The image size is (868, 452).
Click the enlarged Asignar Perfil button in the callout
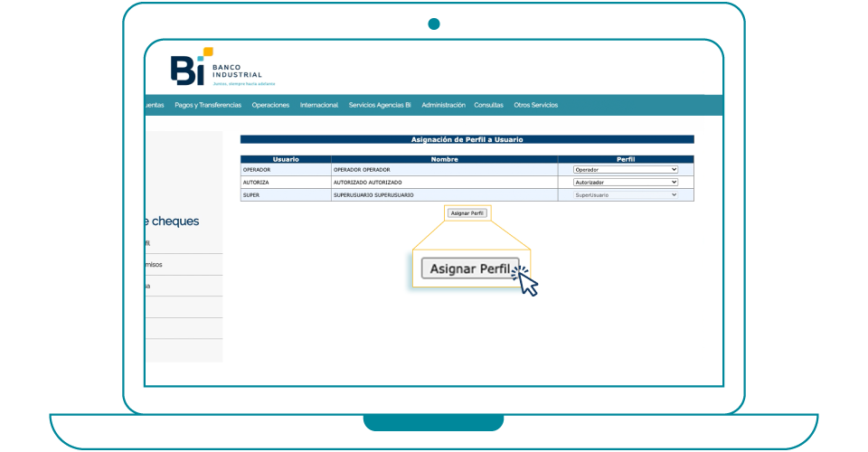pos(470,268)
